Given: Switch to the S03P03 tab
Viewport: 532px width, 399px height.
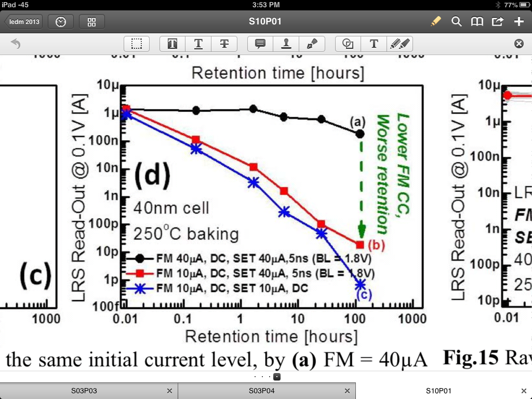Looking at the screenshot, I should point(84,391).
